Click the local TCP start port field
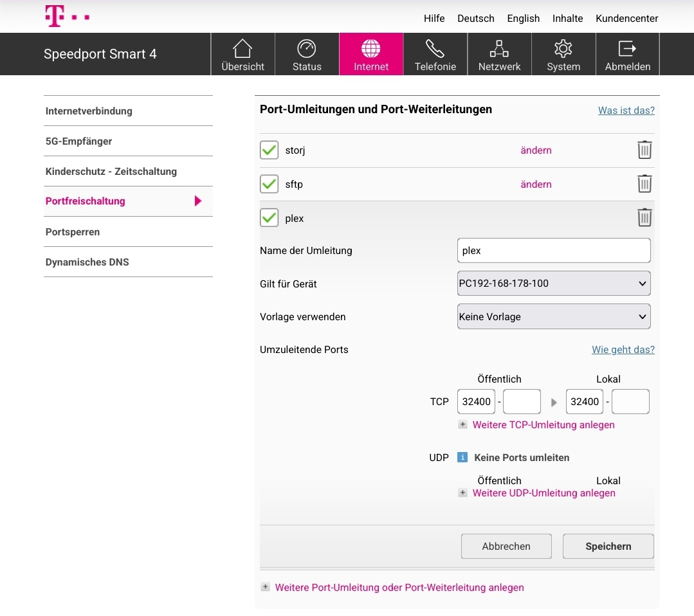694x616 pixels. tap(584, 401)
